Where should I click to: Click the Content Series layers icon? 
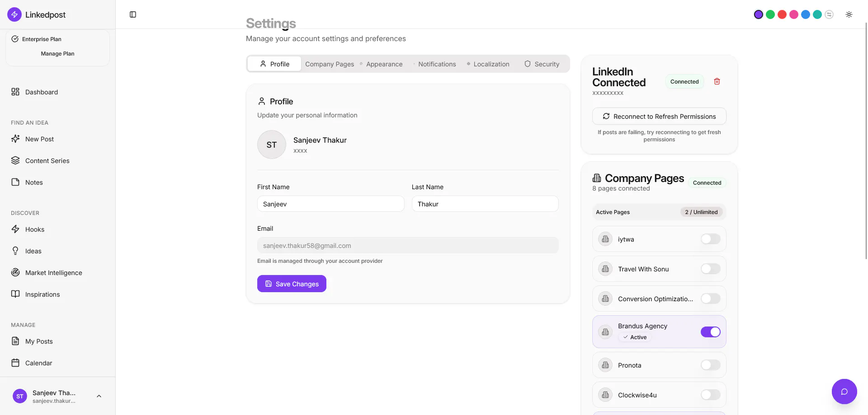point(15,160)
